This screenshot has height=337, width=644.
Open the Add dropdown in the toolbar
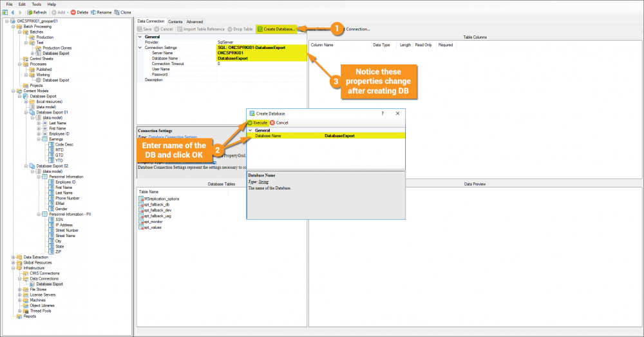60,12
